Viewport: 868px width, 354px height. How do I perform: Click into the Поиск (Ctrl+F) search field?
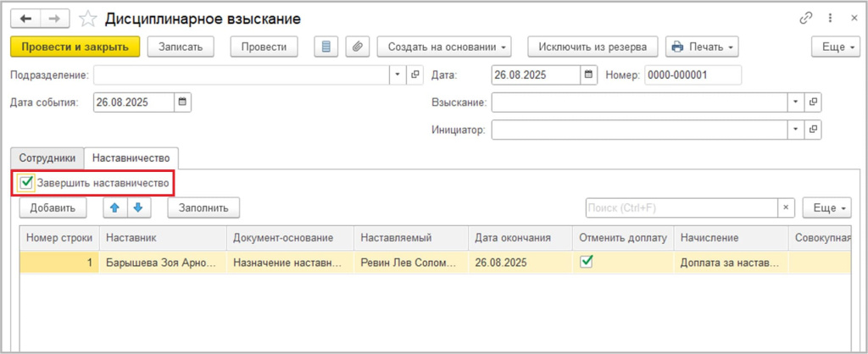pos(681,207)
